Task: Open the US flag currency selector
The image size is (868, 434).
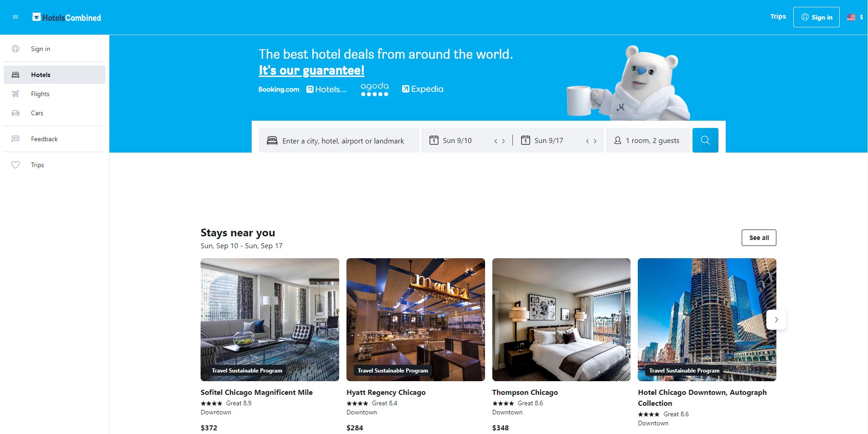Action: point(855,17)
